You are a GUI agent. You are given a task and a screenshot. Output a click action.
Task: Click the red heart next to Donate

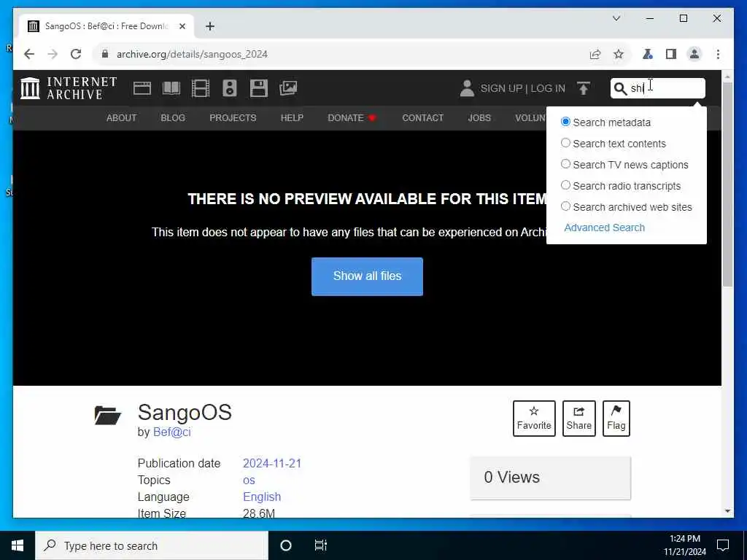pyautogui.click(x=372, y=117)
